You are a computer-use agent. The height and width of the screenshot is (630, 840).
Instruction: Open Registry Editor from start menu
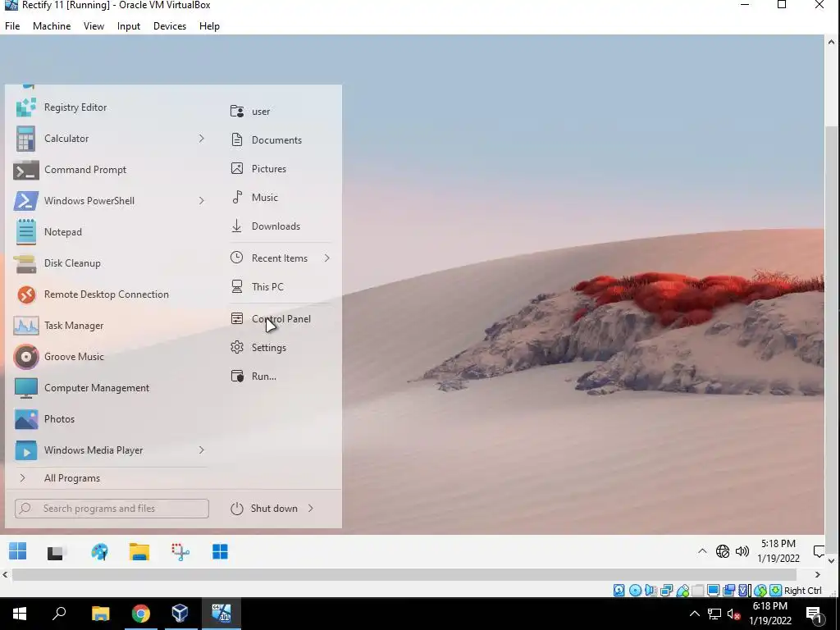pyautogui.click(x=75, y=107)
